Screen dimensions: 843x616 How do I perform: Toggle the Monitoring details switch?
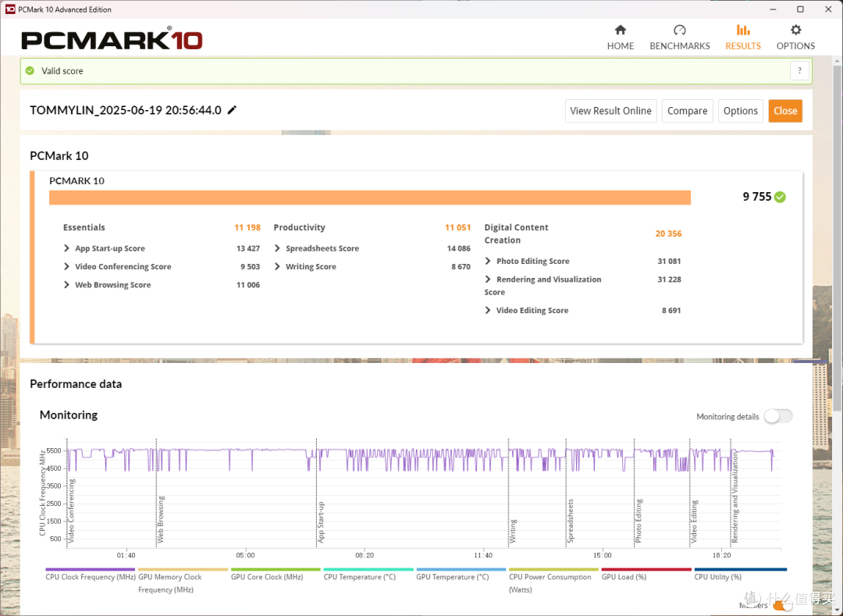778,416
